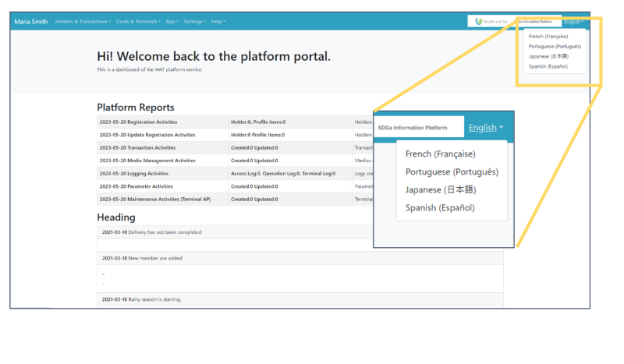Select Spanish (Español) in the enlarged callout
The height and width of the screenshot is (364, 624).
pyautogui.click(x=440, y=208)
